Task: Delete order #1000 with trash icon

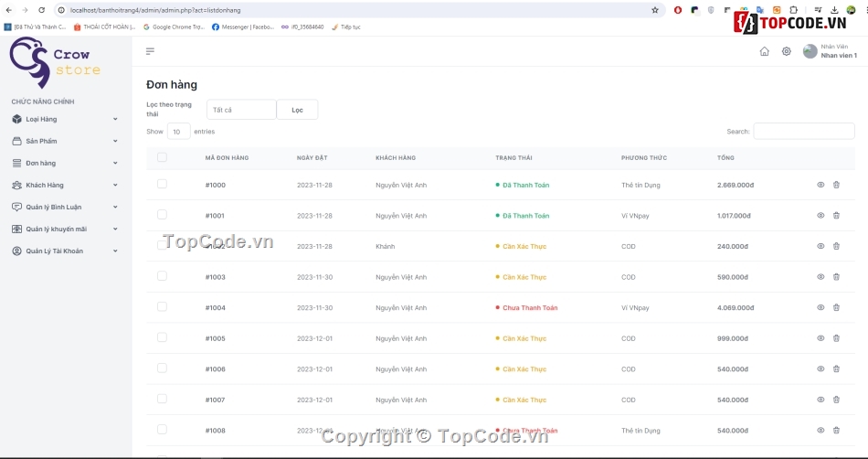Action: click(836, 185)
